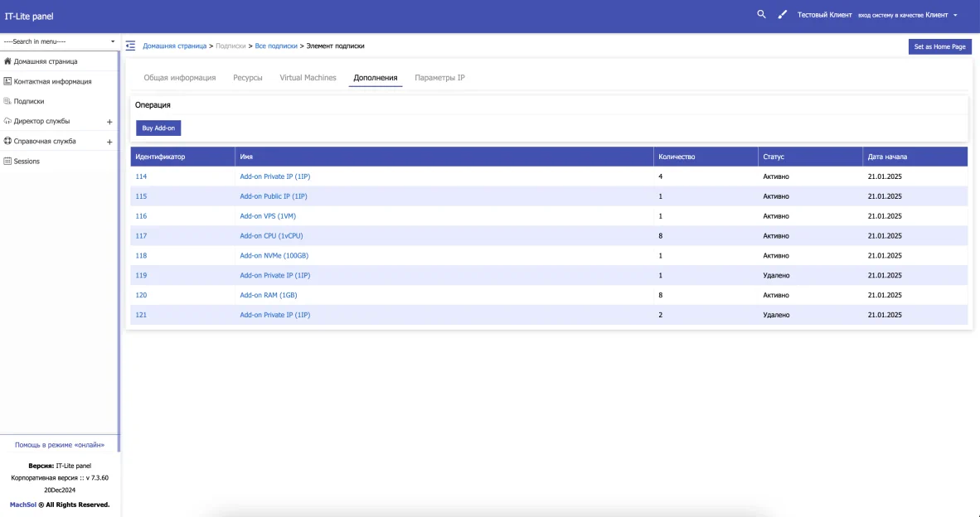
Task: Click the Sessions calendar icon
Action: pyautogui.click(x=7, y=161)
